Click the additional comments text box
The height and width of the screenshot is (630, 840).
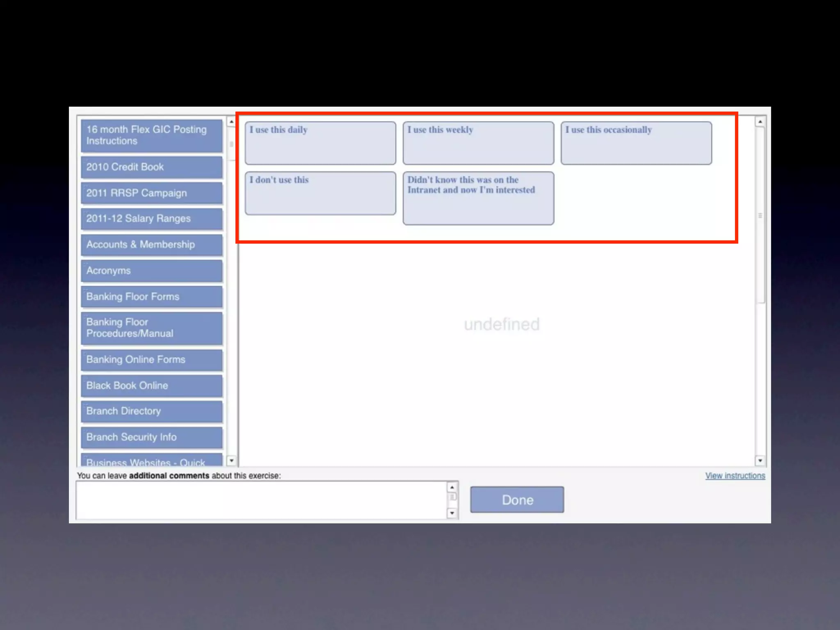pos(261,500)
